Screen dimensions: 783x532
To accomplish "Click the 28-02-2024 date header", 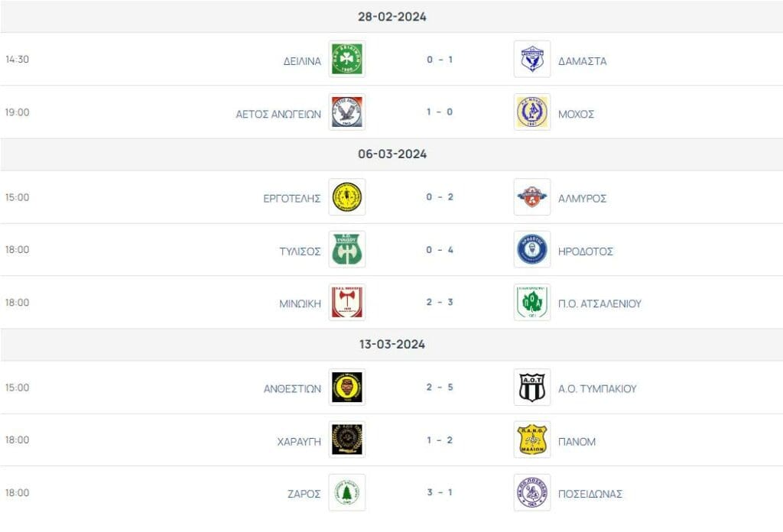I will pyautogui.click(x=392, y=17).
